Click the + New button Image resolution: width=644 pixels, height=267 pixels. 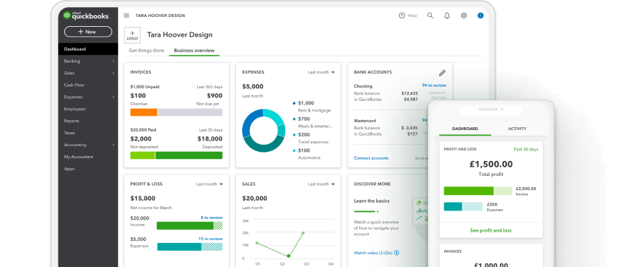point(88,32)
